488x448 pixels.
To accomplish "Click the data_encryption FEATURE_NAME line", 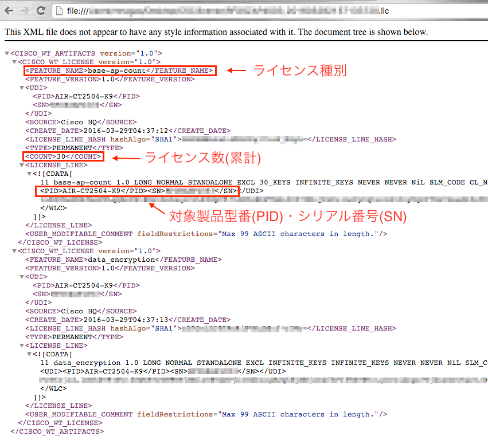I will 123,260.
